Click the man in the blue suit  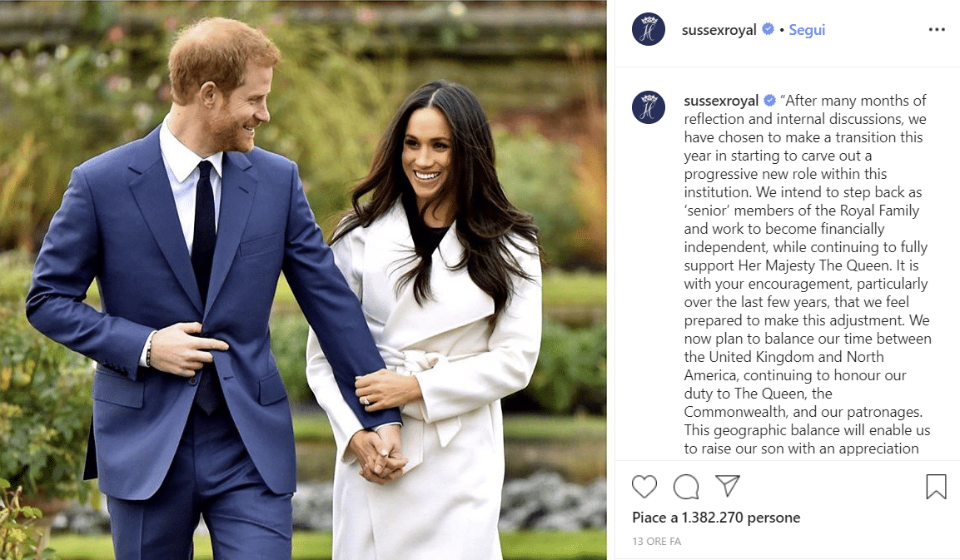[x=202, y=294]
